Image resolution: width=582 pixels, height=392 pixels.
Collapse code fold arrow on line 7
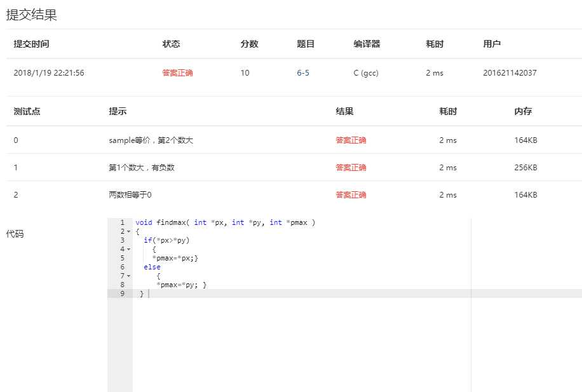click(x=129, y=276)
